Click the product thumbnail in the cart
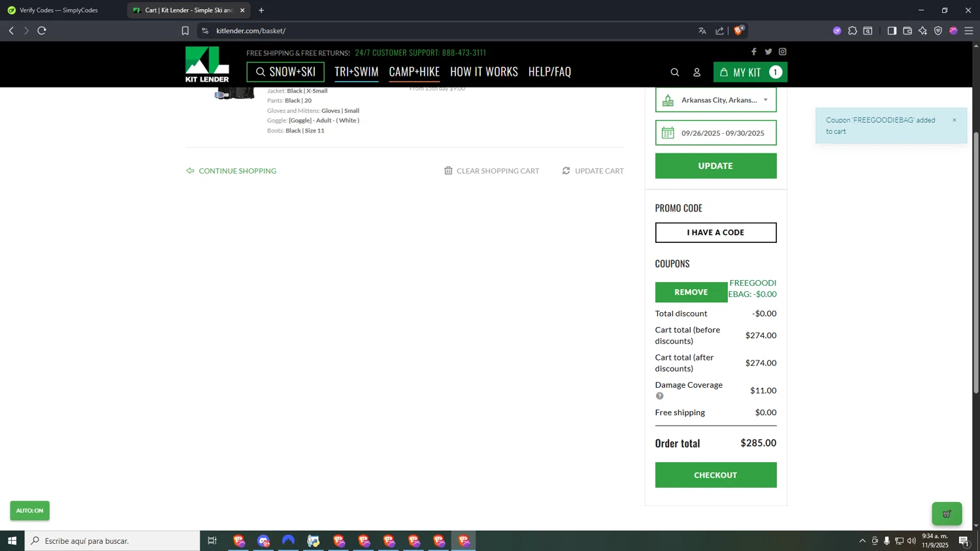 point(235,93)
